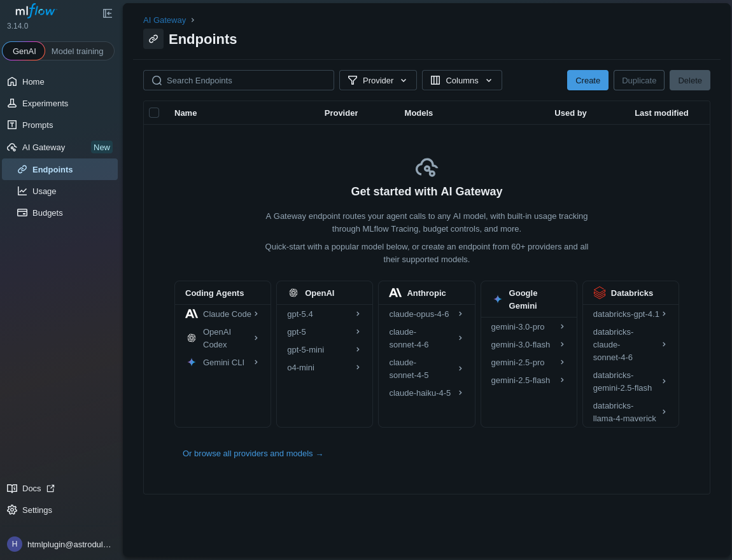This screenshot has height=560, width=732.
Task: Select databricks-llama-4-maverick model
Action: pyautogui.click(x=630, y=412)
